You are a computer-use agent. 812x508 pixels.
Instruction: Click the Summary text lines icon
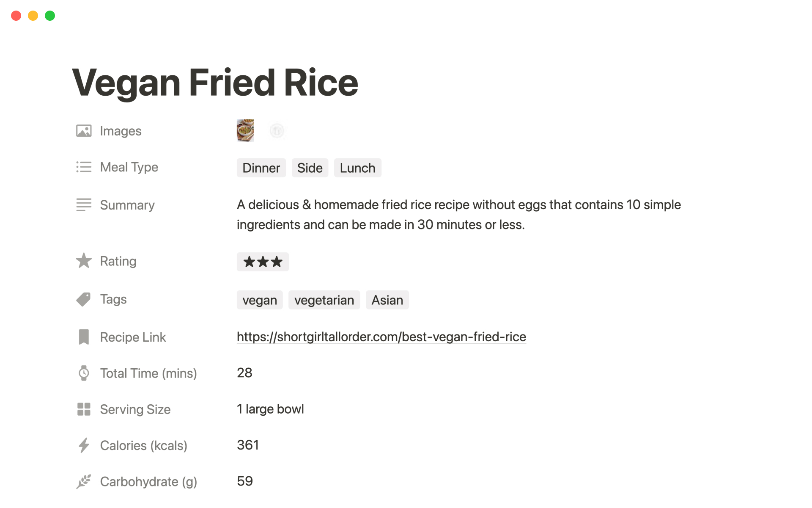click(84, 205)
